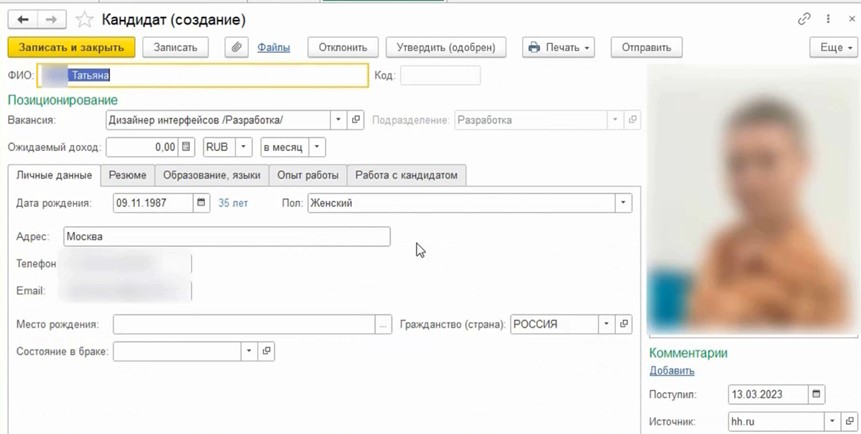Open the Опыт работы tab
This screenshot has width=861, height=434.
tap(308, 175)
